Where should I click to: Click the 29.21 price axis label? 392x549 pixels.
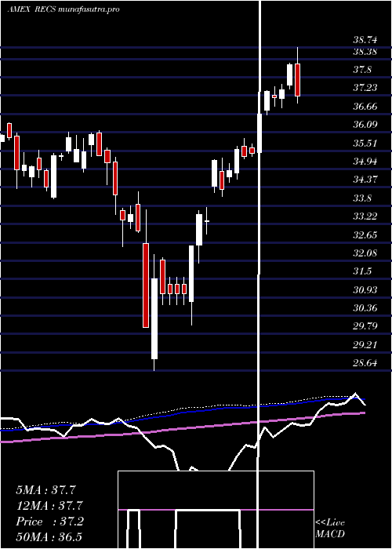(x=365, y=345)
